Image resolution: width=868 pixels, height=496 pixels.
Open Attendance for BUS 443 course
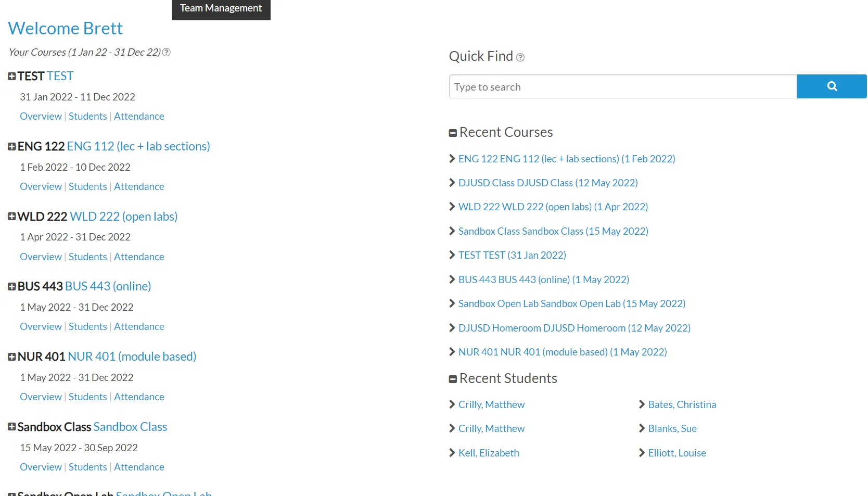click(x=139, y=326)
